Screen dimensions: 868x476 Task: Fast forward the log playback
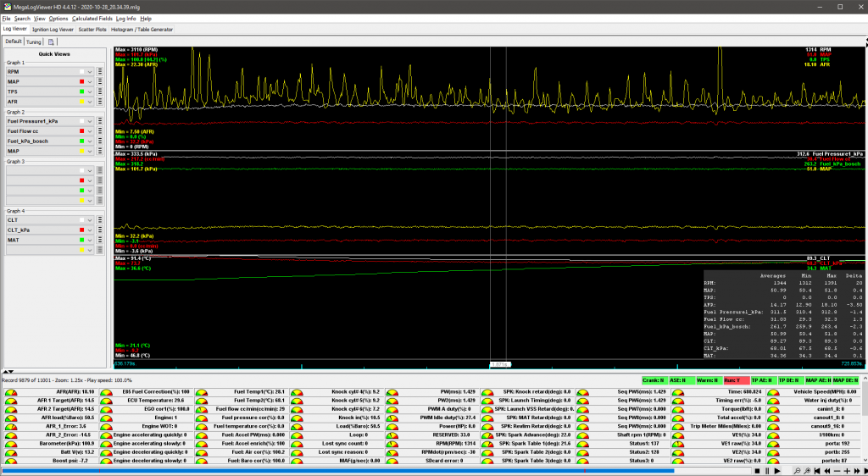coord(857,471)
